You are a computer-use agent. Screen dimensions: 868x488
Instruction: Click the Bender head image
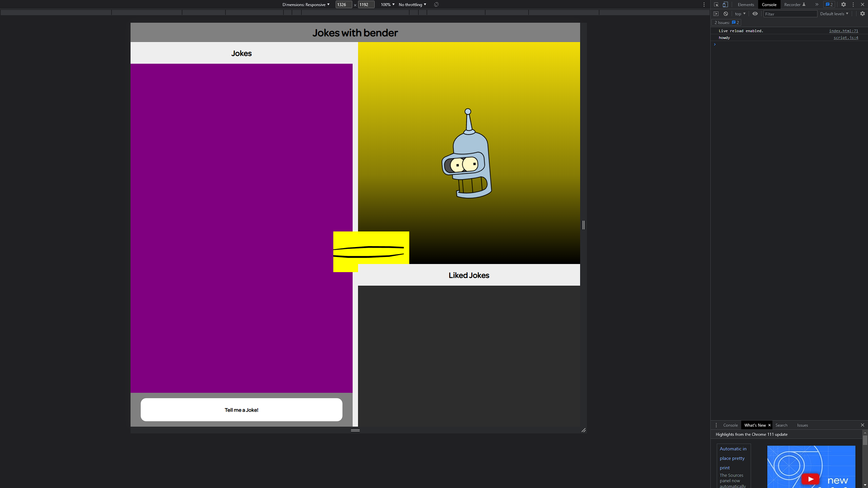pyautogui.click(x=467, y=153)
